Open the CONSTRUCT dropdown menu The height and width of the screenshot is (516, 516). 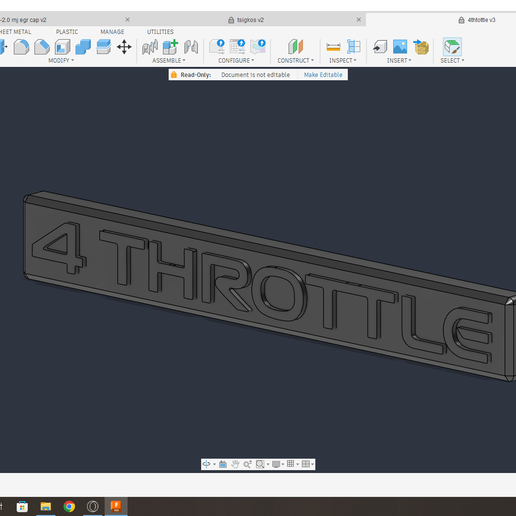pos(296,60)
